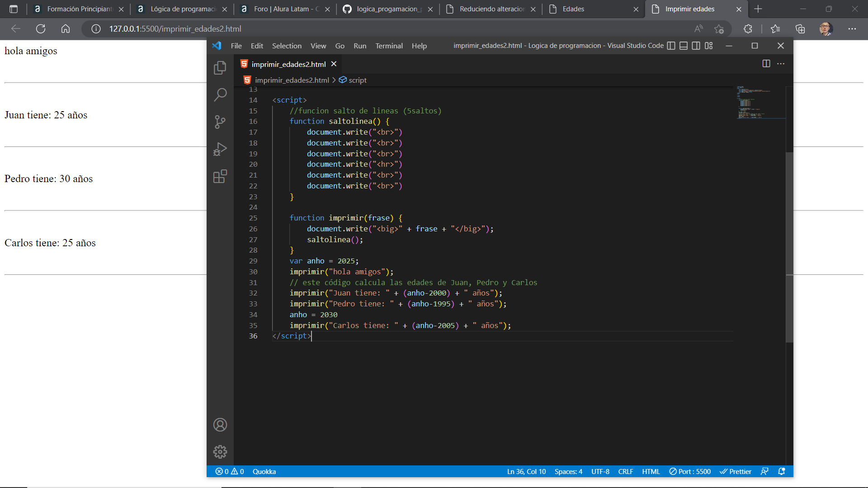868x488 pixels.
Task: Open the browser Settings and more menu
Action: [x=852, y=29]
